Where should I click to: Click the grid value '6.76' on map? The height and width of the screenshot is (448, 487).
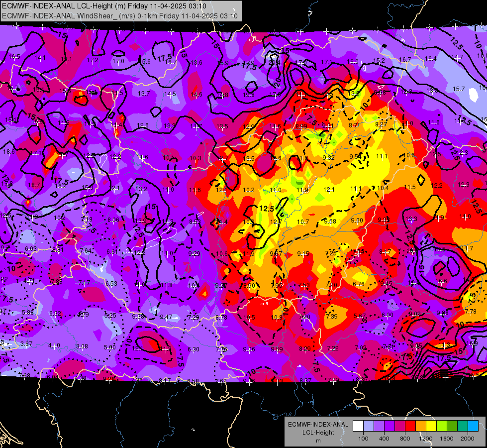[359, 284]
